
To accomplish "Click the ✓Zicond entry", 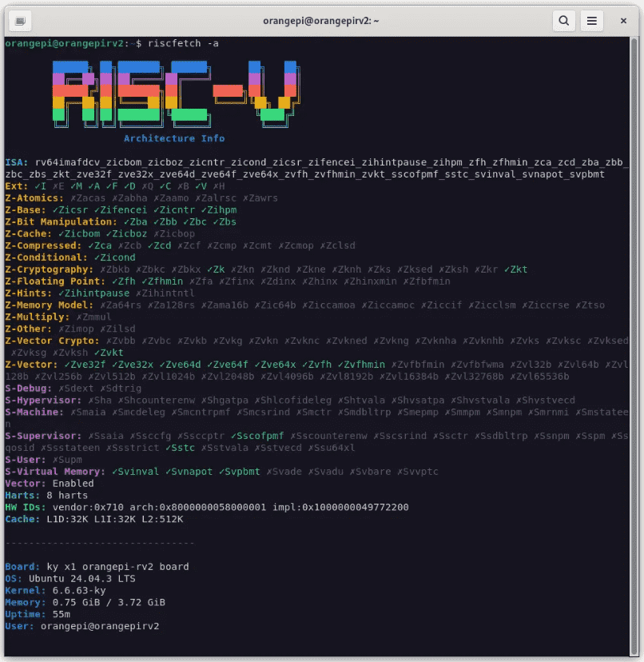I will pyautogui.click(x=114, y=257).
